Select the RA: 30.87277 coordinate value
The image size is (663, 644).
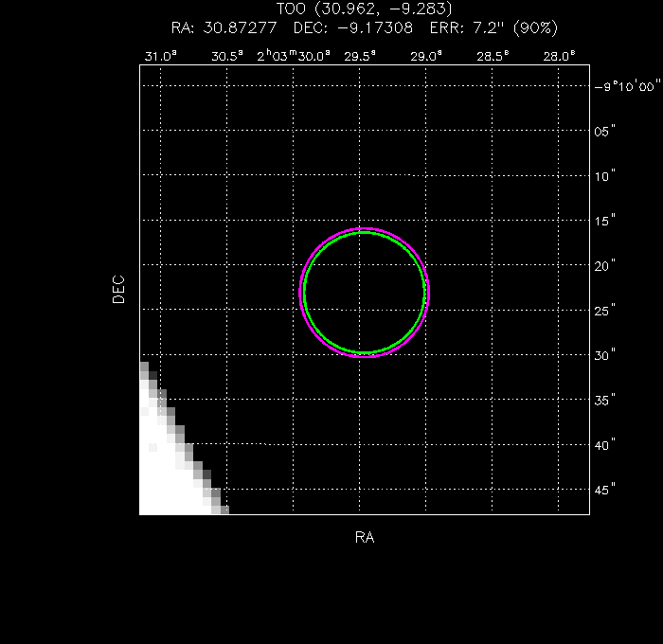224,27
